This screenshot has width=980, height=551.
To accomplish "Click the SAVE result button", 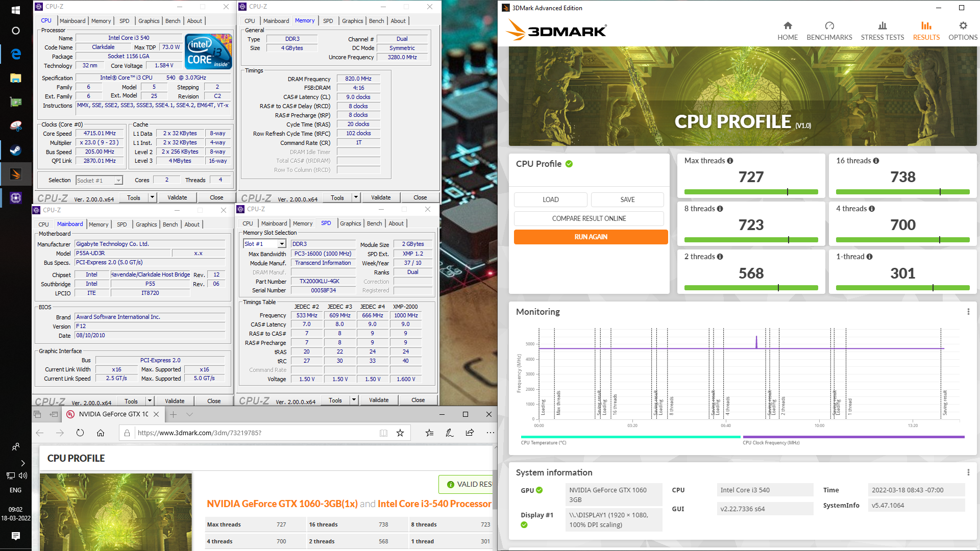I will coord(627,199).
